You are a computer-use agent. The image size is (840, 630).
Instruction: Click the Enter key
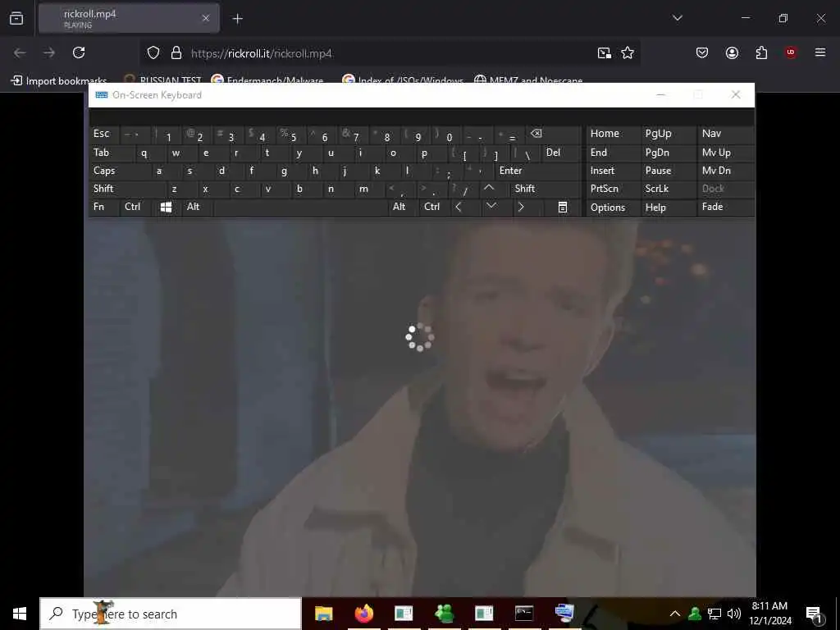pyautogui.click(x=538, y=171)
